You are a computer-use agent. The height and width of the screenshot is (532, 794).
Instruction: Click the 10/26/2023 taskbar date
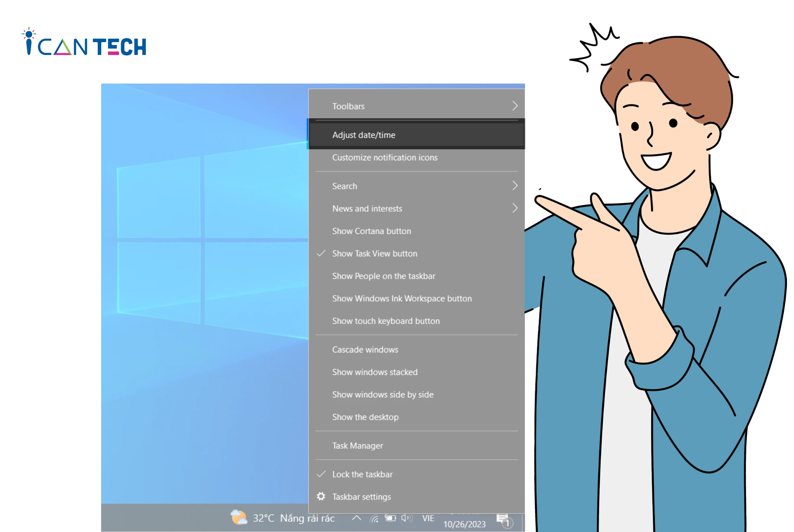coord(464,524)
